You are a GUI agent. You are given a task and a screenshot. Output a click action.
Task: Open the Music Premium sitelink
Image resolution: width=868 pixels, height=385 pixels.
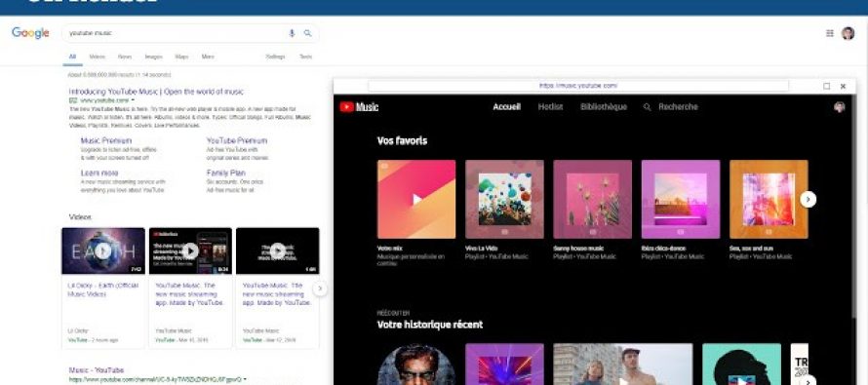coord(106,140)
